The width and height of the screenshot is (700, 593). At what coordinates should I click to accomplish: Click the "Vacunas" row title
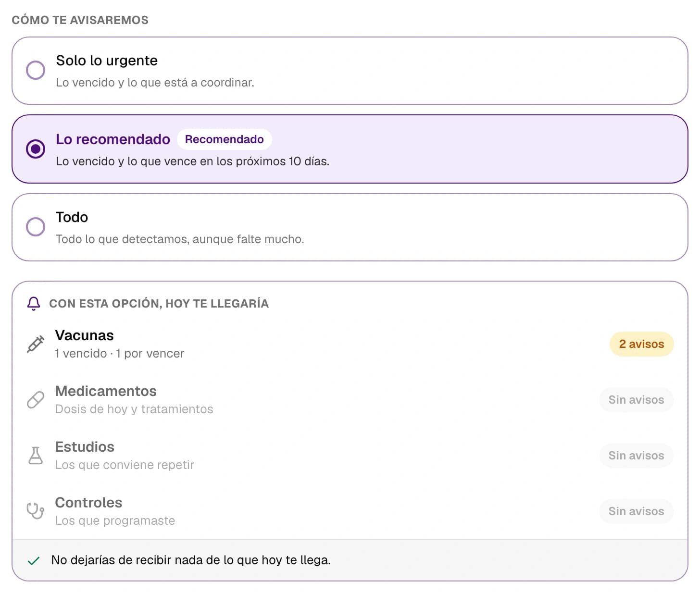(x=85, y=335)
